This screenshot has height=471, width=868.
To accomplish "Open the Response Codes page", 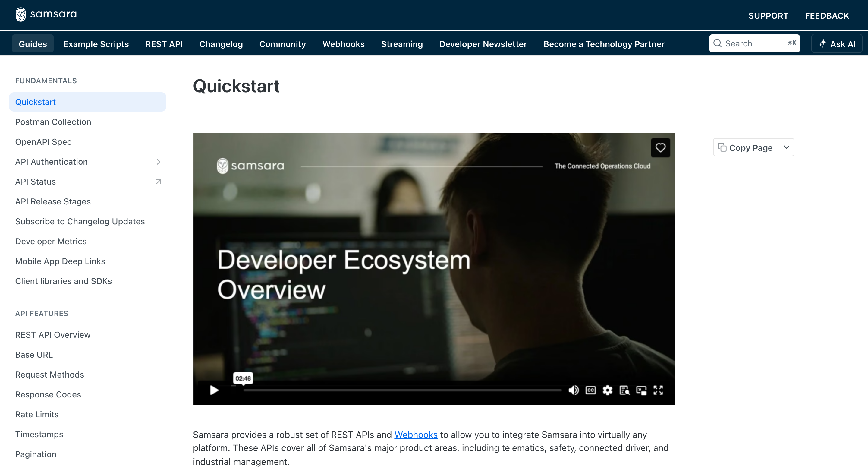I will click(88, 394).
